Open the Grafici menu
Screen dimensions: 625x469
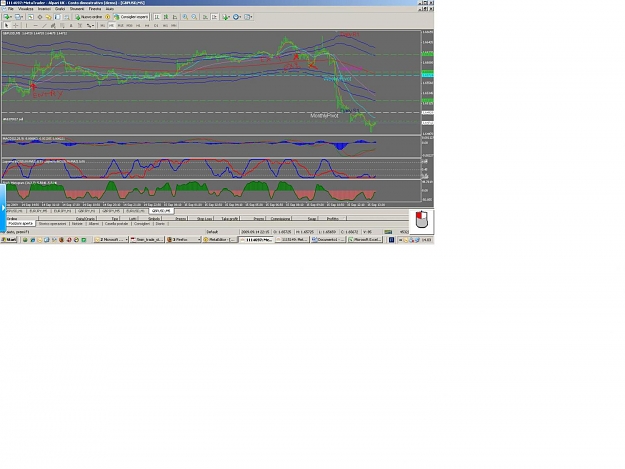[x=60, y=8]
